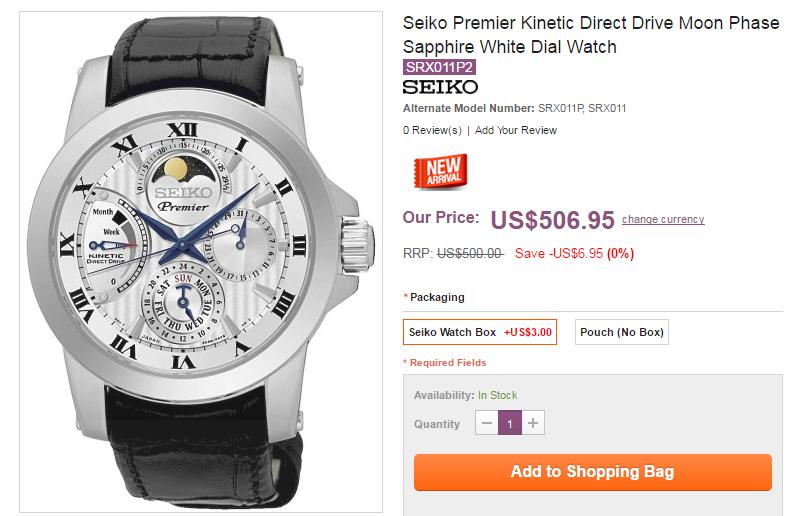Open the change currency link
Screen dimensions: 796x516
[663, 219]
